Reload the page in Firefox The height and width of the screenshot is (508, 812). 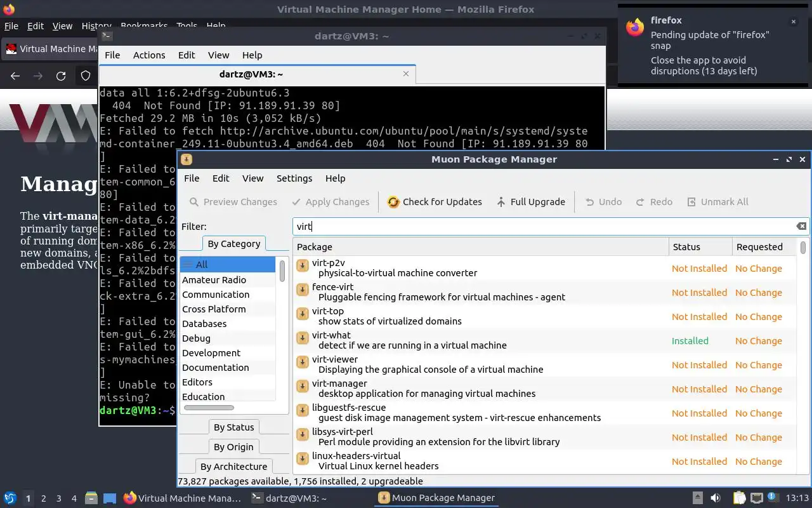(61, 76)
